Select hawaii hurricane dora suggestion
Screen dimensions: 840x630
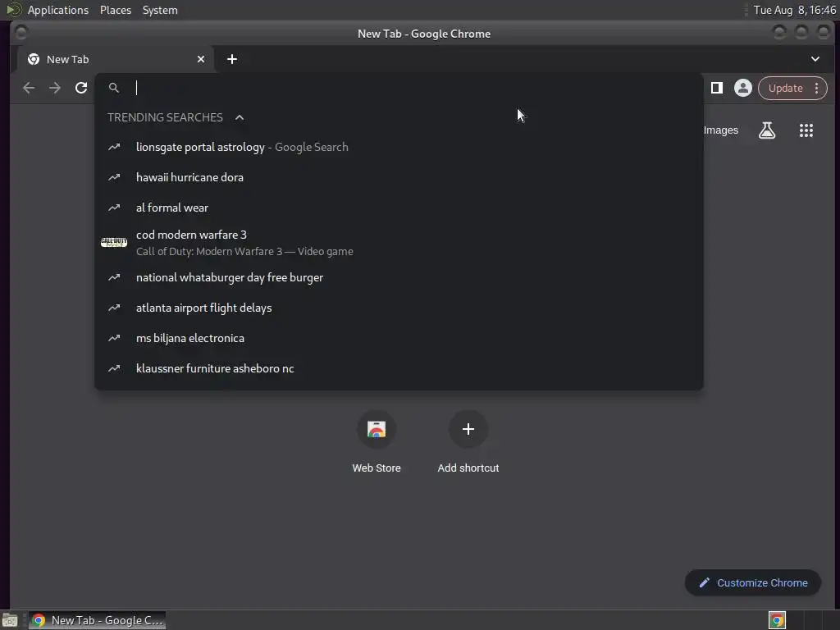coord(399,177)
